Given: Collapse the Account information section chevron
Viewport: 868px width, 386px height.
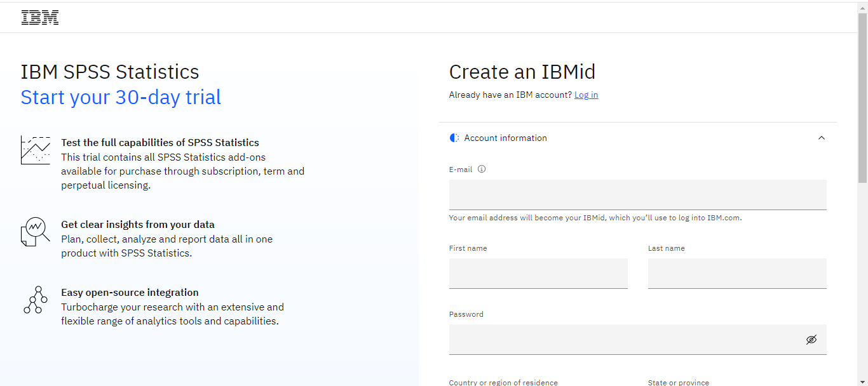Looking at the screenshot, I should [x=821, y=138].
